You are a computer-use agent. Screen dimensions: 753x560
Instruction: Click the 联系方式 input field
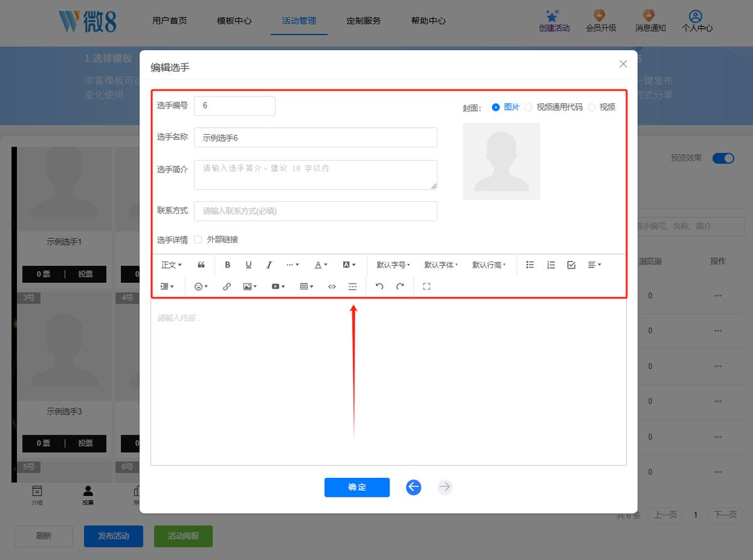(316, 211)
